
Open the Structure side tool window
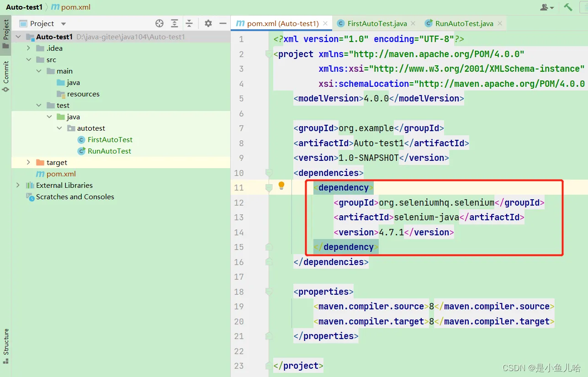[x=5, y=346]
